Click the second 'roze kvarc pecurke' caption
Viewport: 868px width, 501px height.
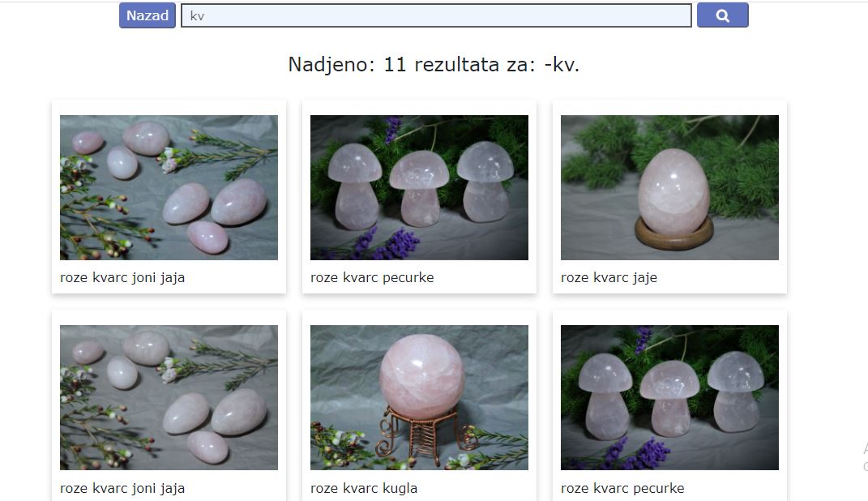(x=622, y=488)
